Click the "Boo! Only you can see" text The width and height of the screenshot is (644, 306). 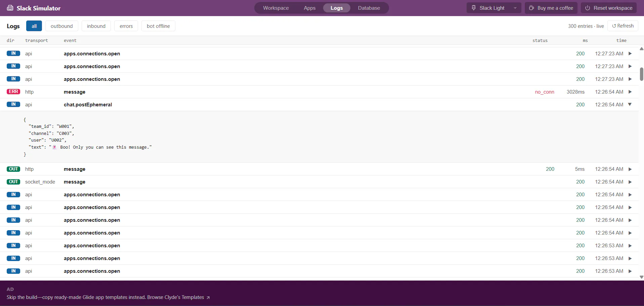(x=87, y=147)
